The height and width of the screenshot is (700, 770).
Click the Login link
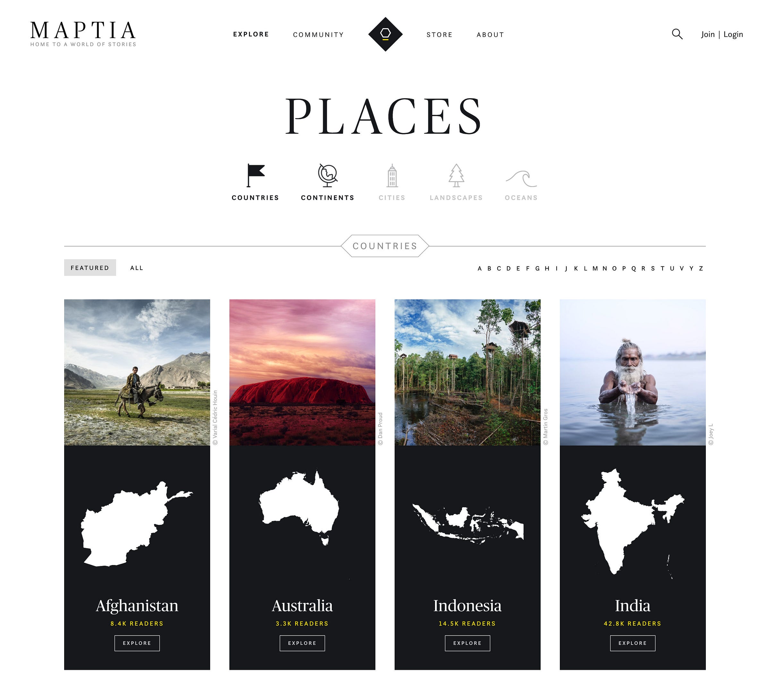pyautogui.click(x=733, y=34)
